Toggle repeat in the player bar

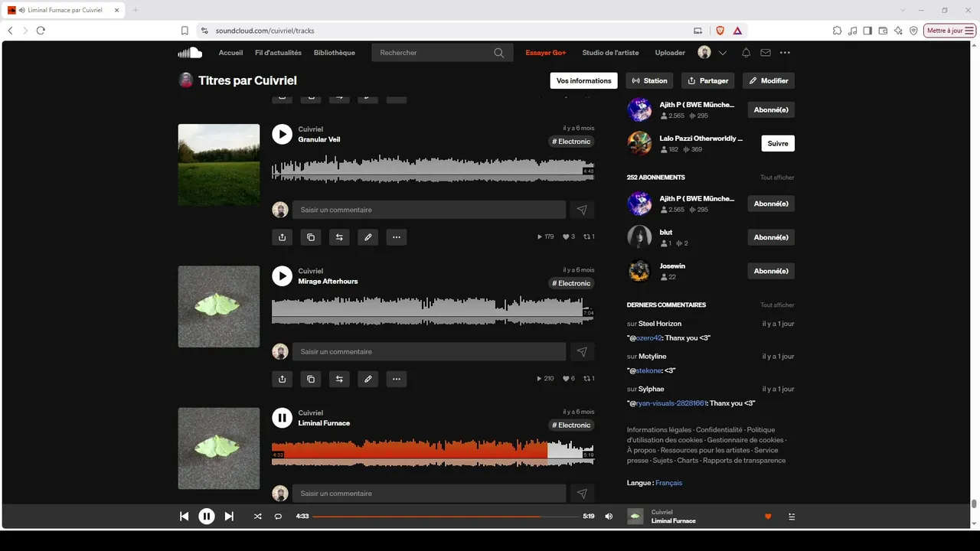pyautogui.click(x=278, y=517)
